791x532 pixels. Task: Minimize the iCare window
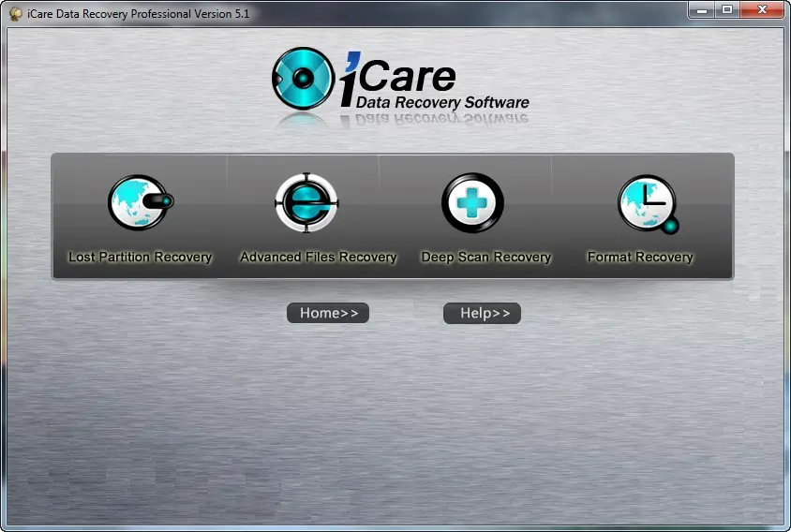(702, 10)
